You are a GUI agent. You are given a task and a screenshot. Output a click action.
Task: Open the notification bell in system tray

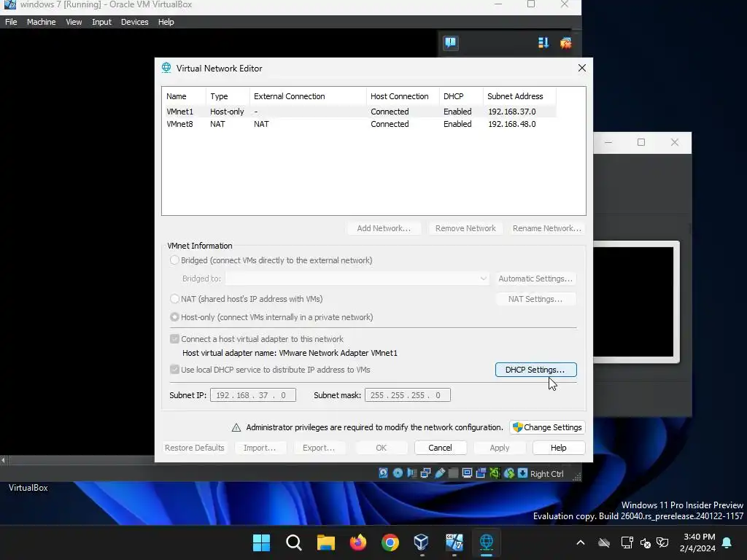pyautogui.click(x=727, y=542)
